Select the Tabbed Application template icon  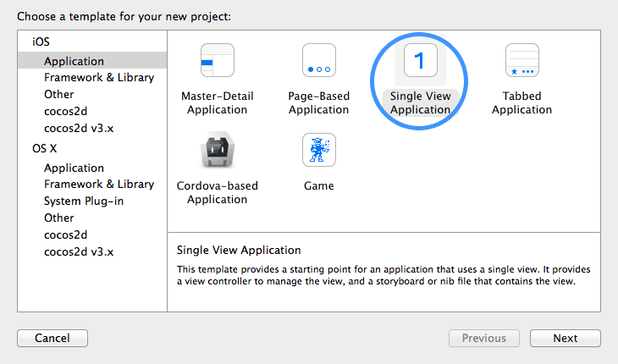(x=521, y=61)
